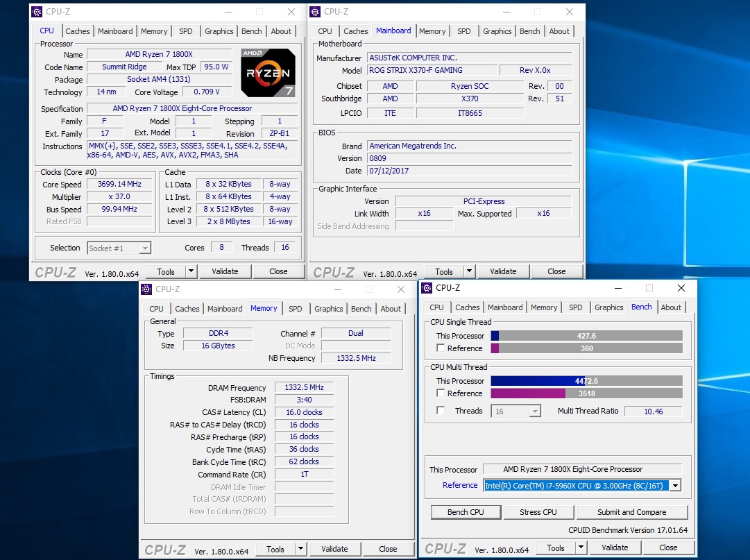Click Command Rate value 1T
The width and height of the screenshot is (750, 560).
(304, 475)
